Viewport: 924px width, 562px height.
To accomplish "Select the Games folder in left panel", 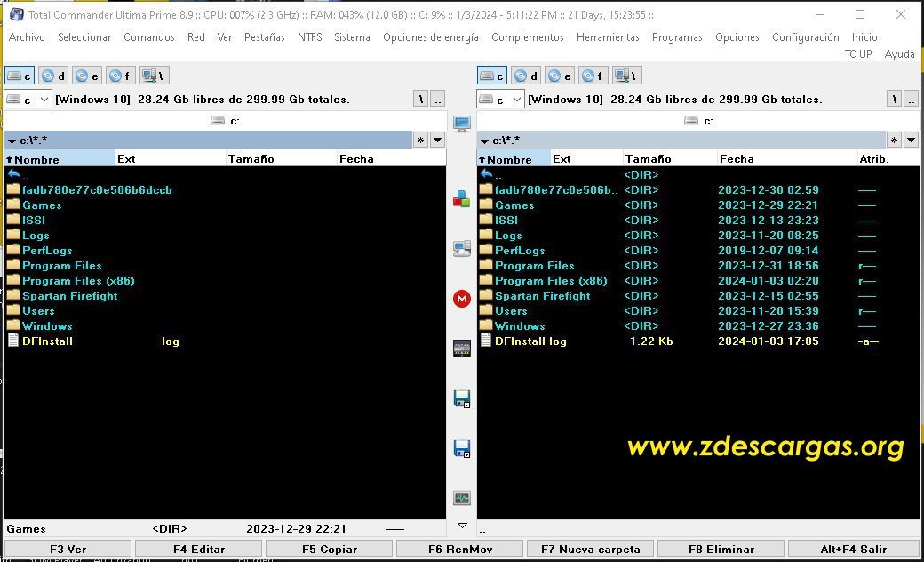I will point(41,205).
